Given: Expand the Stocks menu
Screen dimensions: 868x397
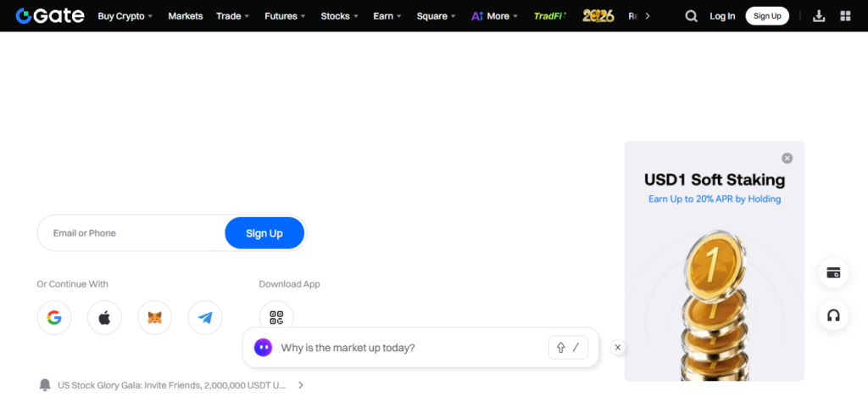Looking at the screenshot, I should click(x=339, y=16).
